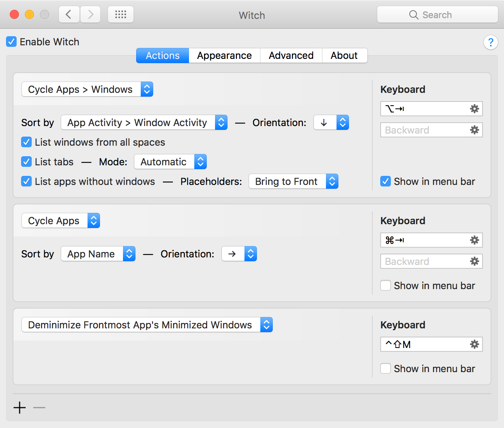Click the gear icon beside Control-Shift-M shortcut
Screen dimensions: 504x428
coord(474,344)
